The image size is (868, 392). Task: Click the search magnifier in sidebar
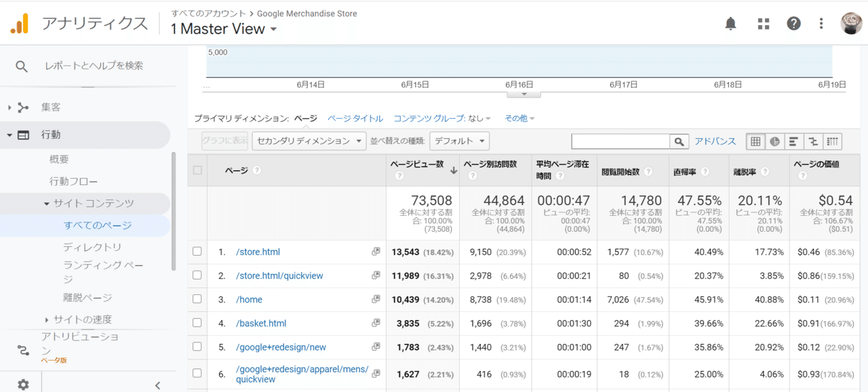pos(22,66)
